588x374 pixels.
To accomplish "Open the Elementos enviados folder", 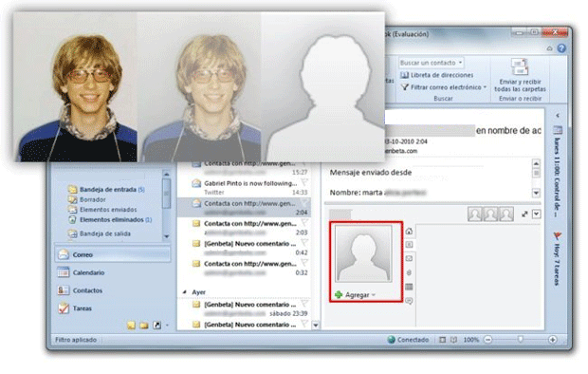I will coord(102,210).
